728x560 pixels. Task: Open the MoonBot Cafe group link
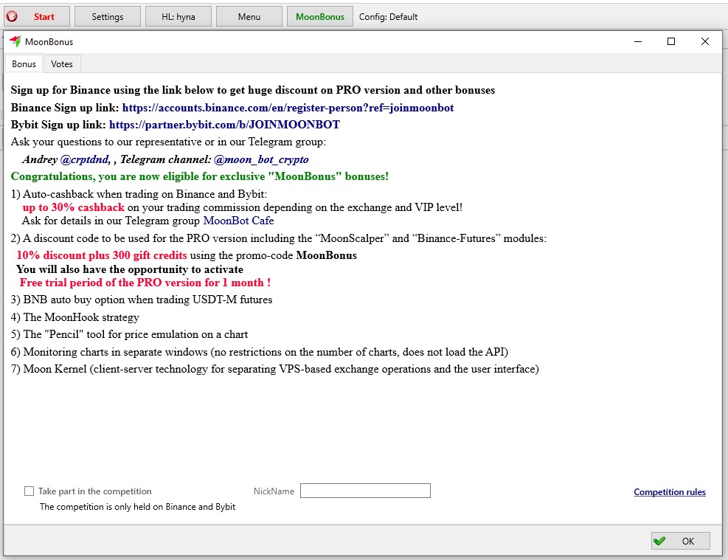238,221
